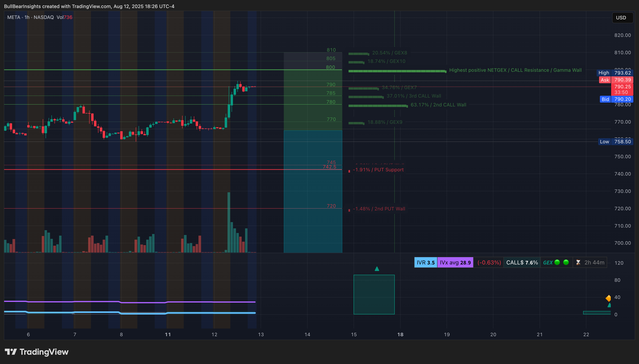Click the Gamma Wall green bar
Screen dimensions: 639x364
pyautogui.click(x=397, y=71)
